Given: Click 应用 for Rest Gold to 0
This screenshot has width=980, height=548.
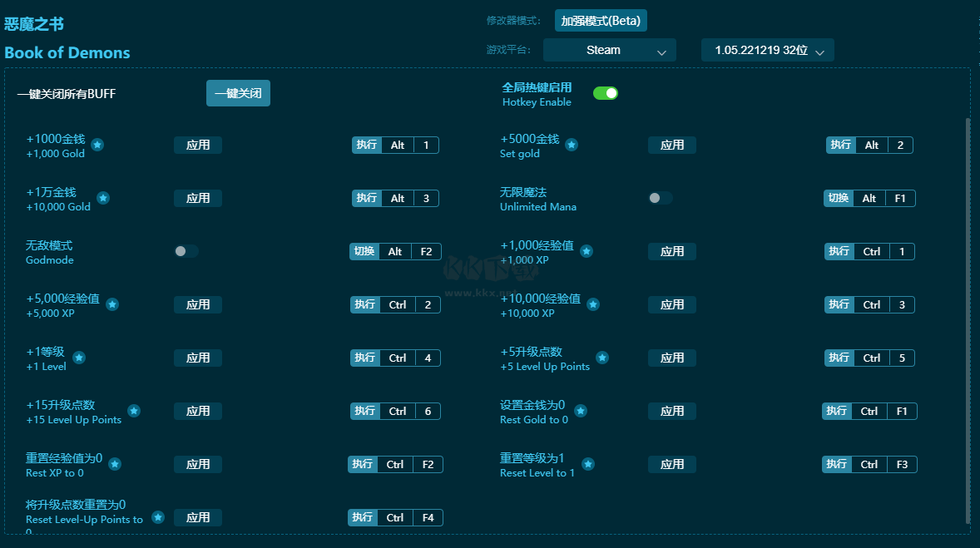Looking at the screenshot, I should [672, 411].
